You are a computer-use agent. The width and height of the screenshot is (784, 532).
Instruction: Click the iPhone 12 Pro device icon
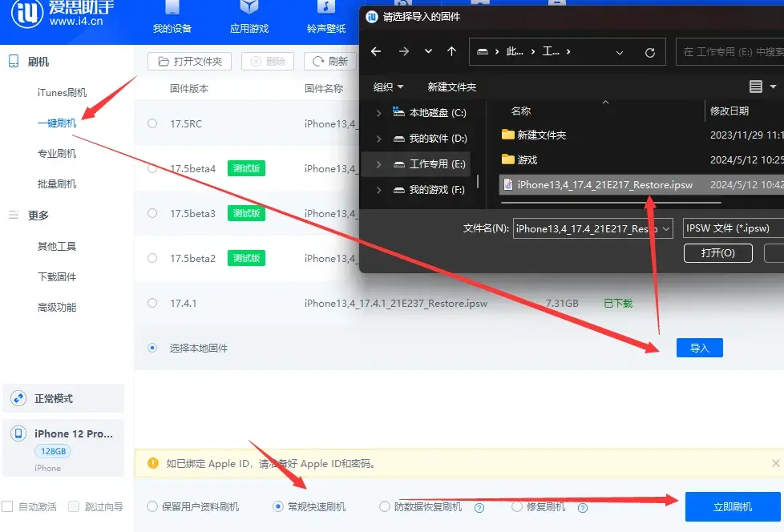(18, 433)
